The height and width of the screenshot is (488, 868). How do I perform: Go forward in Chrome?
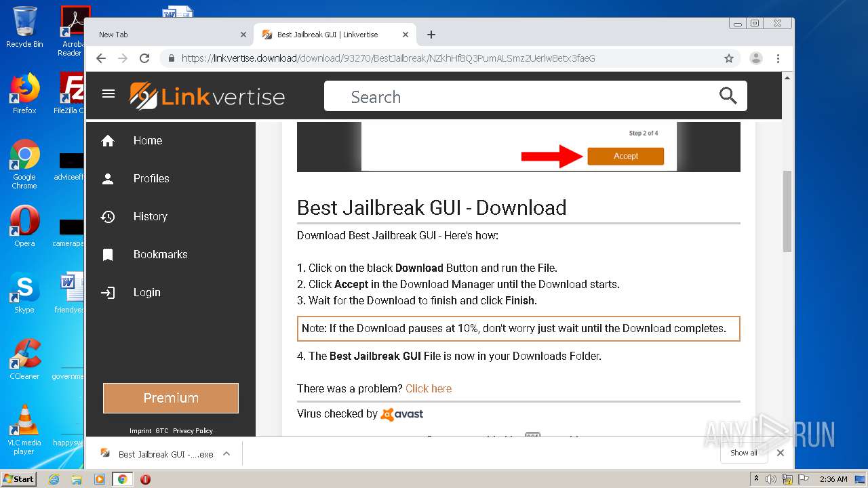(x=123, y=58)
